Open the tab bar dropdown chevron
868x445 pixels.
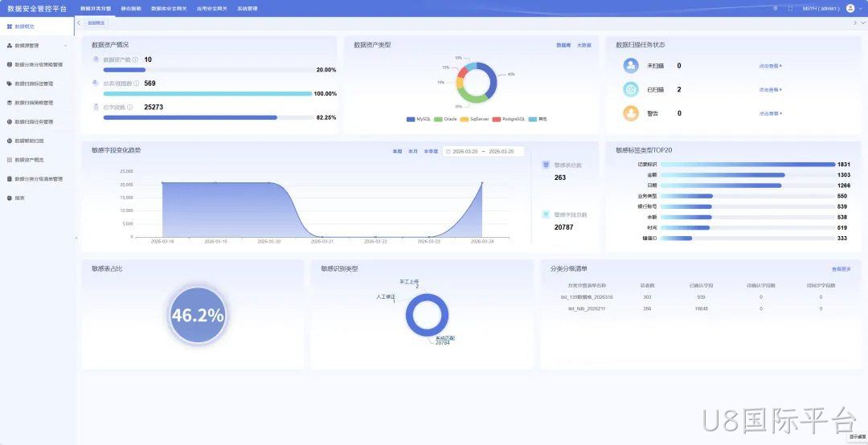(x=863, y=22)
